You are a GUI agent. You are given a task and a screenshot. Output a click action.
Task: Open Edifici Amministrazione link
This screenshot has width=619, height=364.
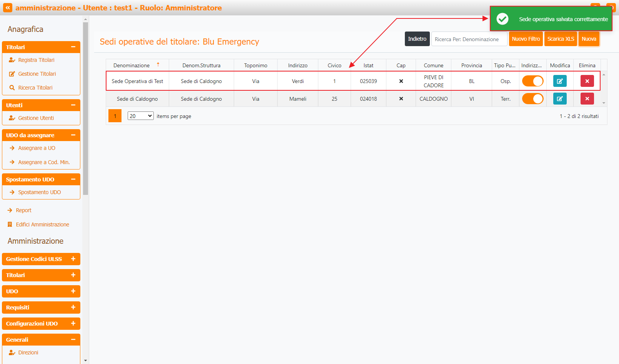42,224
